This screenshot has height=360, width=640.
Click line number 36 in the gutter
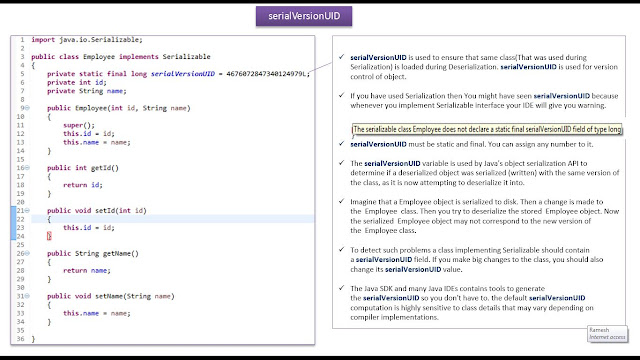(20, 339)
